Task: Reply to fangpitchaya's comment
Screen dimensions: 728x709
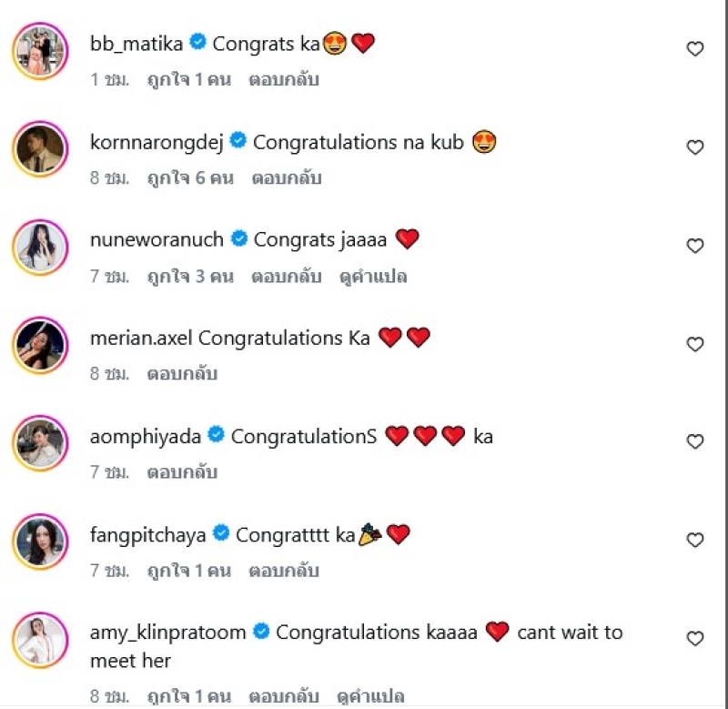Action: tap(284, 571)
